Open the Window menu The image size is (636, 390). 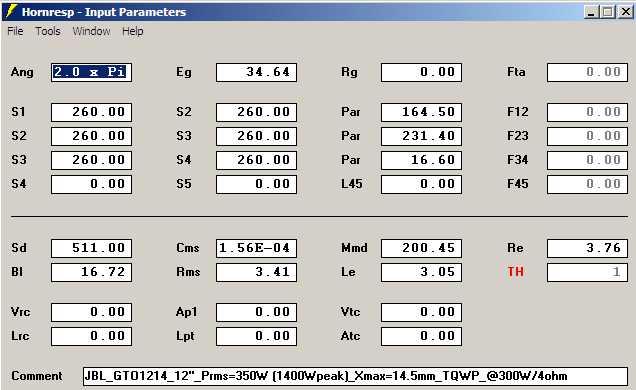click(91, 31)
